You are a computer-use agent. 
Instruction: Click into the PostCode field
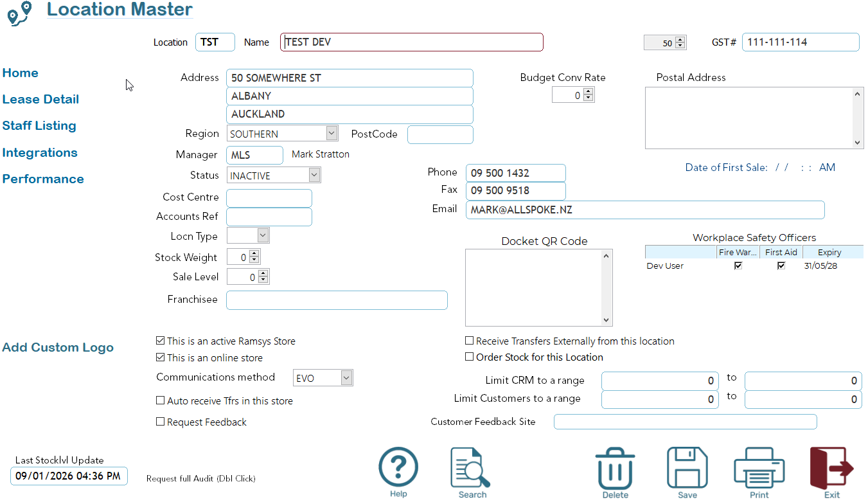[440, 134]
